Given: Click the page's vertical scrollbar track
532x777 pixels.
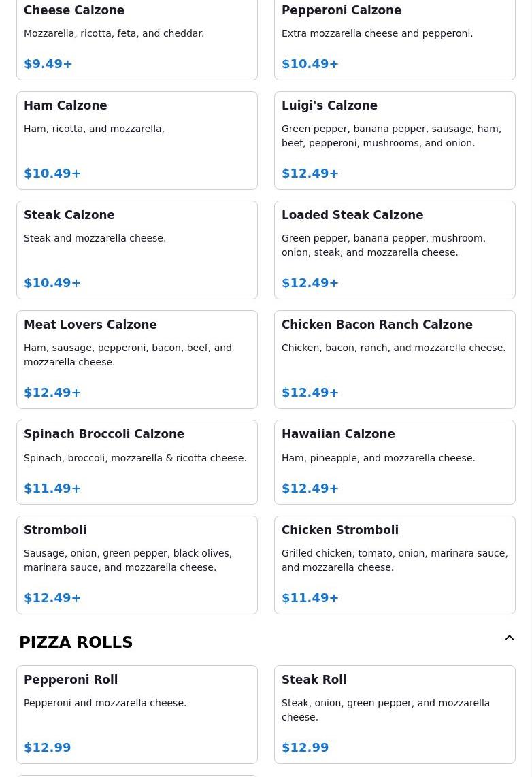Looking at the screenshot, I should pos(528,388).
